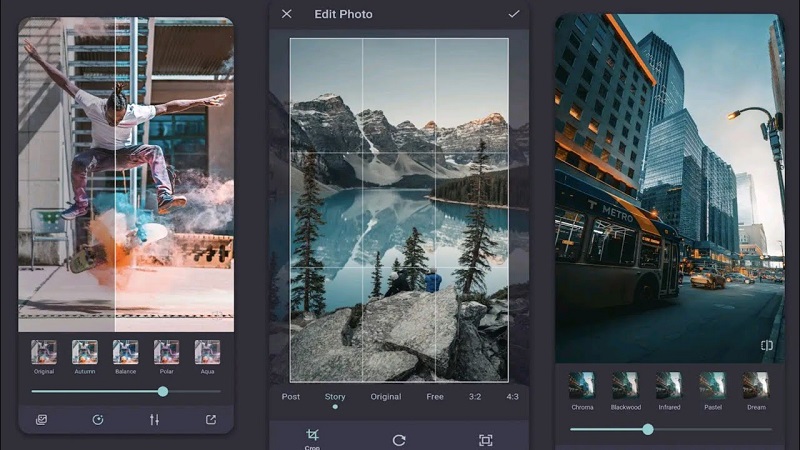Choose the 4:3 crop ratio
800x450 pixels.
pos(512,396)
